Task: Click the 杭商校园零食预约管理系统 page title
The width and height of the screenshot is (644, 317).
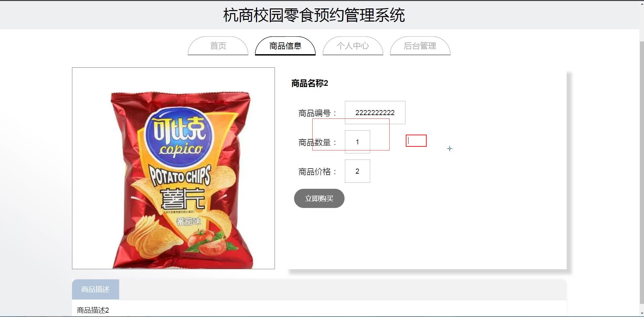Action: click(314, 15)
